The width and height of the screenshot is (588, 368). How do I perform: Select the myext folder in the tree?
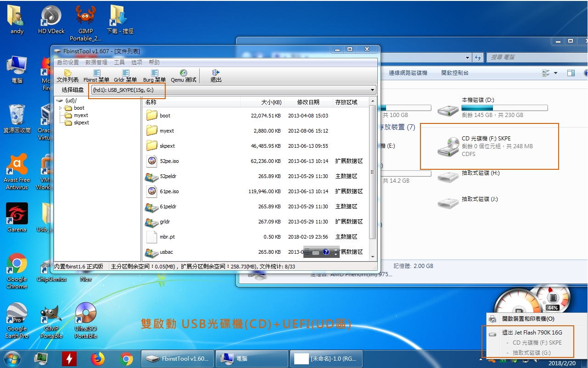77,115
